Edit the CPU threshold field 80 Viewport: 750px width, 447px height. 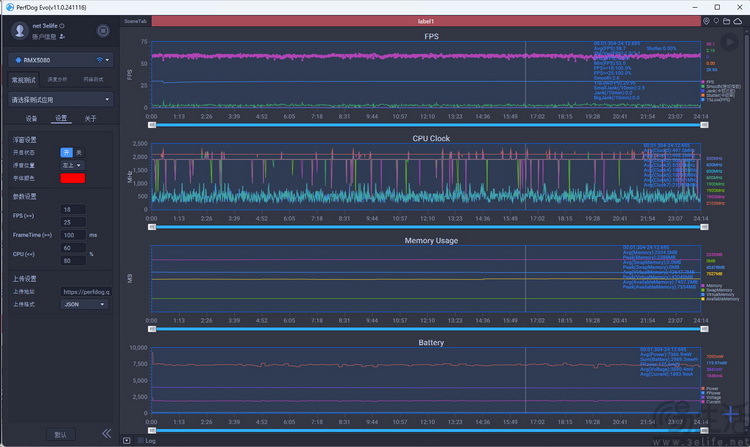(x=73, y=261)
